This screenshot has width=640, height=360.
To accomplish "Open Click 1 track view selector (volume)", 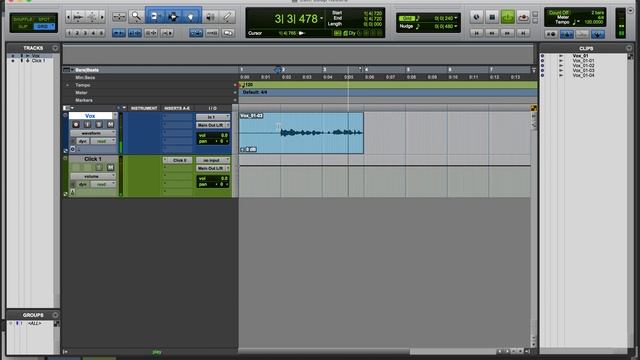I will click(x=93, y=176).
